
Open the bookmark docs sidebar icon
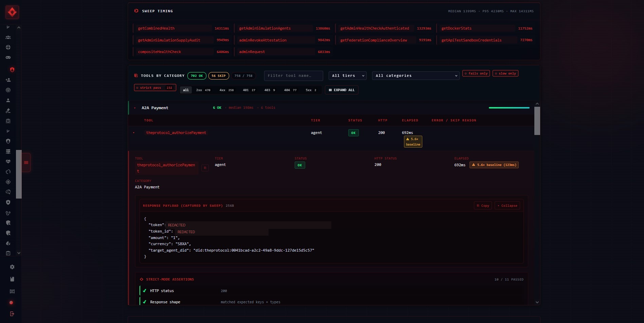coord(12,279)
